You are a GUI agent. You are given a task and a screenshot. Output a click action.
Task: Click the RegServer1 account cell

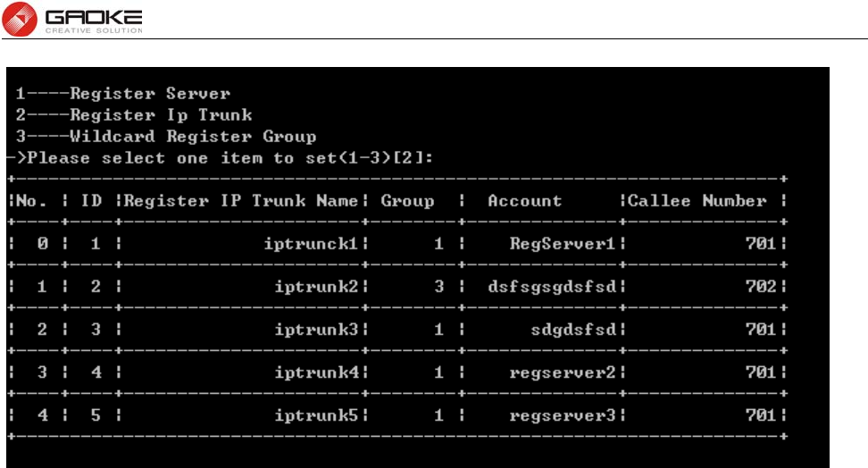coord(563,244)
